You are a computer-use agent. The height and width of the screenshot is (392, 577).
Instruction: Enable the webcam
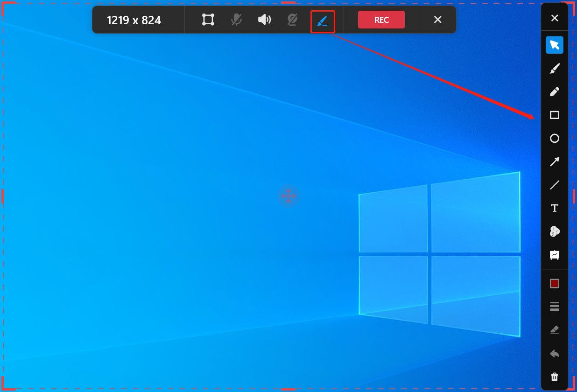[x=293, y=20]
